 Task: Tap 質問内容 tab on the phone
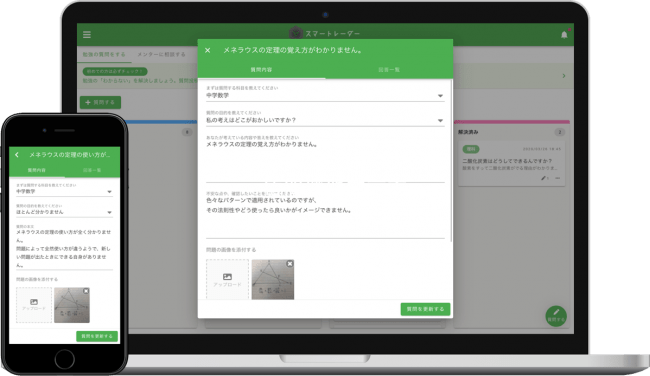coord(36,170)
